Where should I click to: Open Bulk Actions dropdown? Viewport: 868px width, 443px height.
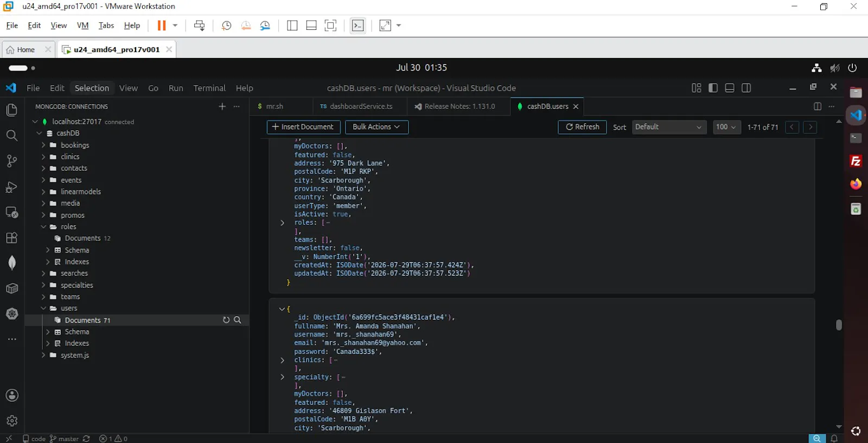(x=376, y=127)
